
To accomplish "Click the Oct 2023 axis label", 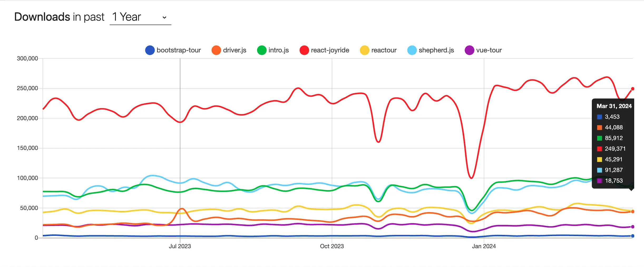I will [332, 246].
